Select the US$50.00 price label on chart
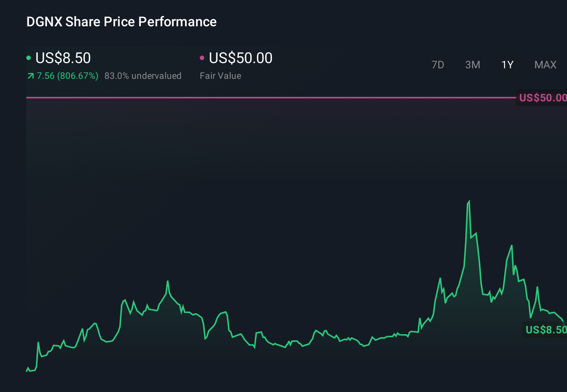Screen dimensions: 567x392 pyautogui.click(x=542, y=98)
